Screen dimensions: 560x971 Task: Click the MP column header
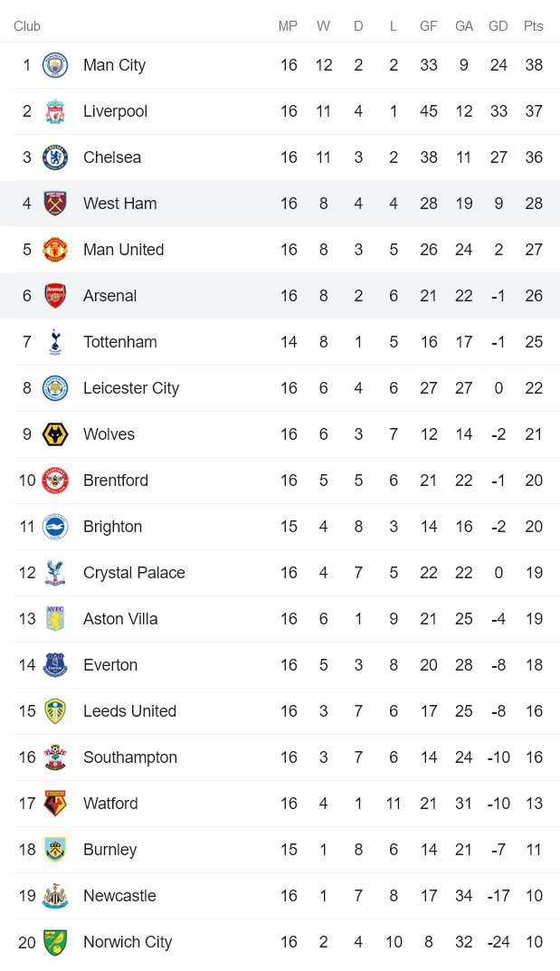[288, 26]
